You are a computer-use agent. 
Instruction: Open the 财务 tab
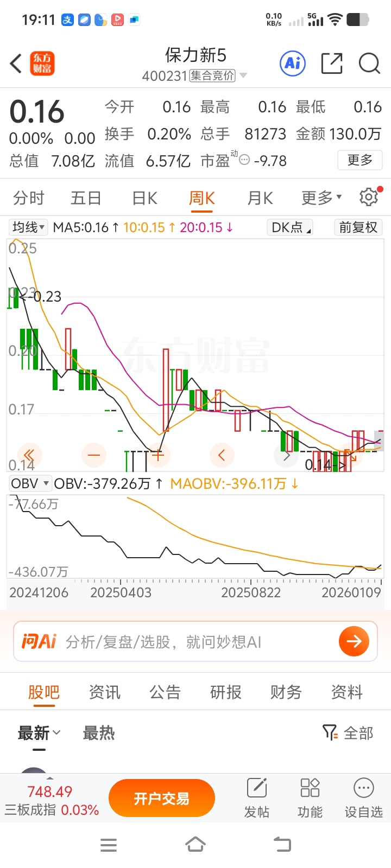(x=286, y=692)
